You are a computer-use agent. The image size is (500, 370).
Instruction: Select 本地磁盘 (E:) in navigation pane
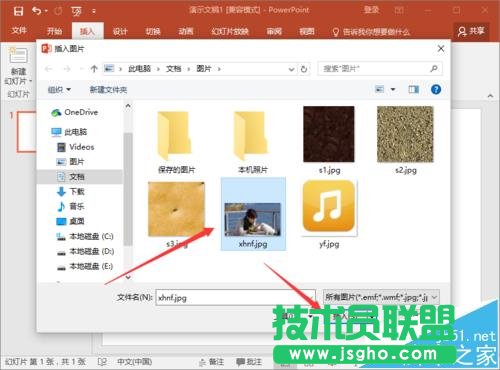[85, 266]
